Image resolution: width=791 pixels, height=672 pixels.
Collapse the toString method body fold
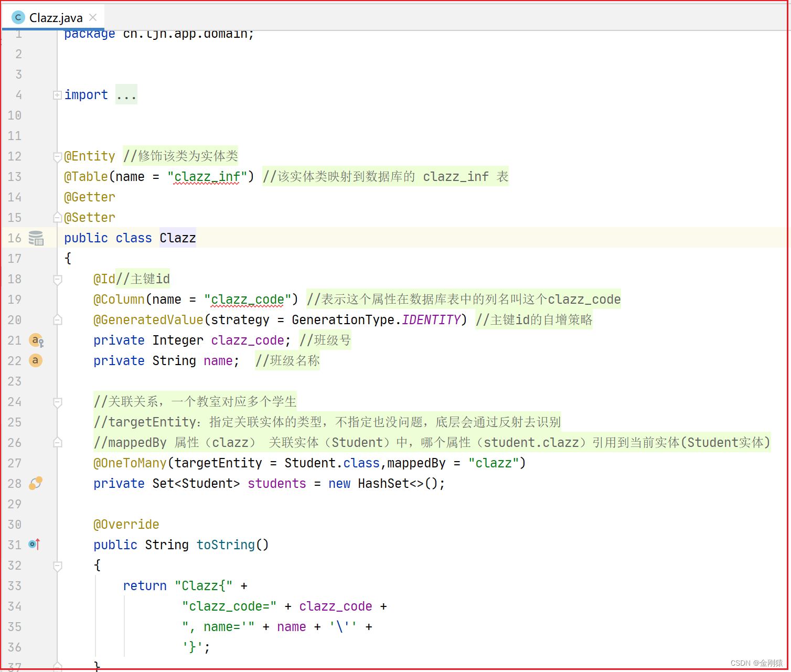(x=58, y=566)
